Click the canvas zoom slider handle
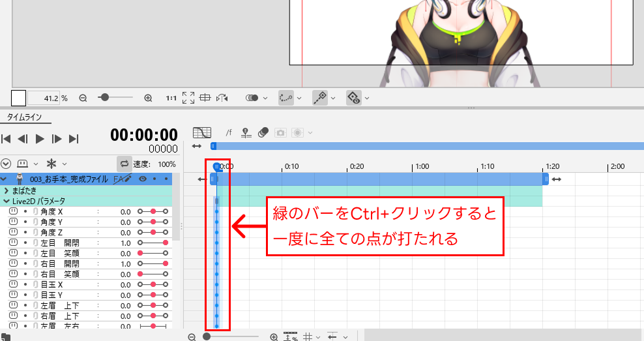The image size is (644, 341). pos(105,97)
